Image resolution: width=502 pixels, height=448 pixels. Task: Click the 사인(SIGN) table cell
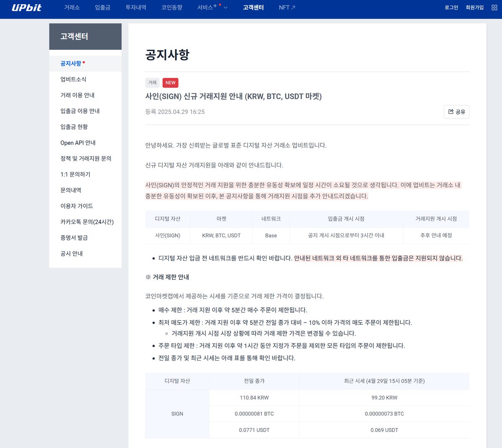click(168, 235)
